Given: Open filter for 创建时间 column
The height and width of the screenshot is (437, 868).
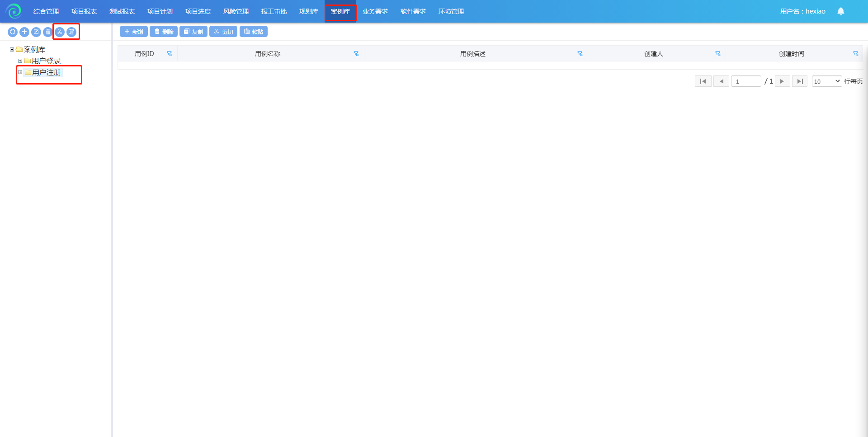Looking at the screenshot, I should click(x=855, y=54).
